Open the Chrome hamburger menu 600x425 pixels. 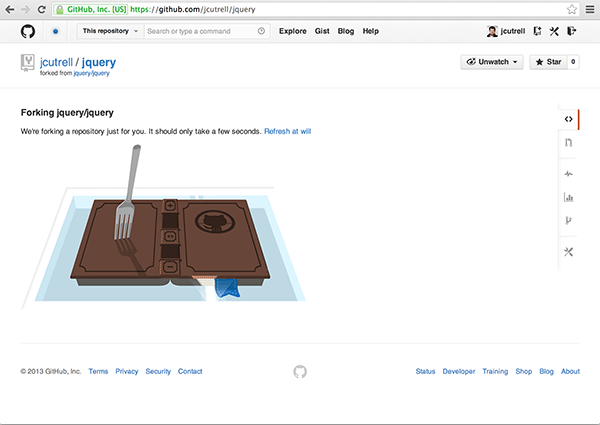click(x=590, y=9)
